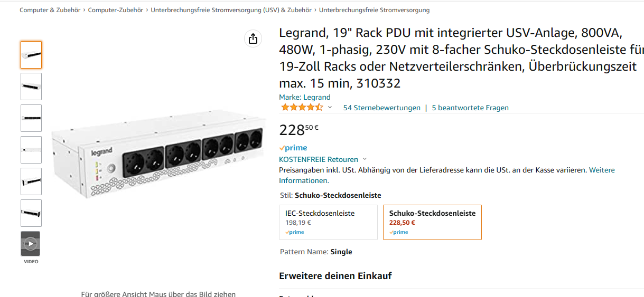Choose the Schuko-Steckdosenleiste style option
The image size is (644, 297).
[x=432, y=222]
